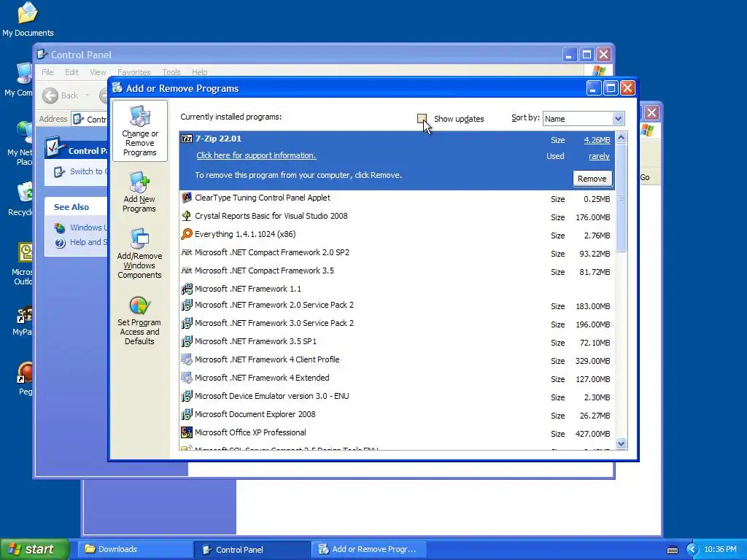The width and height of the screenshot is (747, 560).
Task: Click the .NET Framework 3.5 SP1 icon
Action: [x=187, y=341]
